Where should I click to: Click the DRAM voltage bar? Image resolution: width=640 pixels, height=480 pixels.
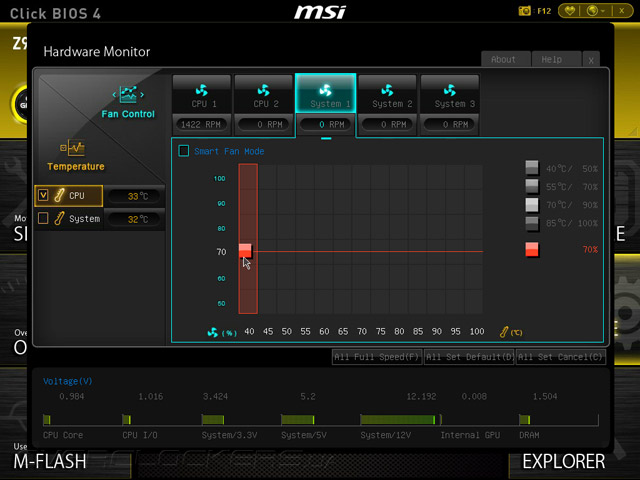pyautogui.click(x=524, y=420)
